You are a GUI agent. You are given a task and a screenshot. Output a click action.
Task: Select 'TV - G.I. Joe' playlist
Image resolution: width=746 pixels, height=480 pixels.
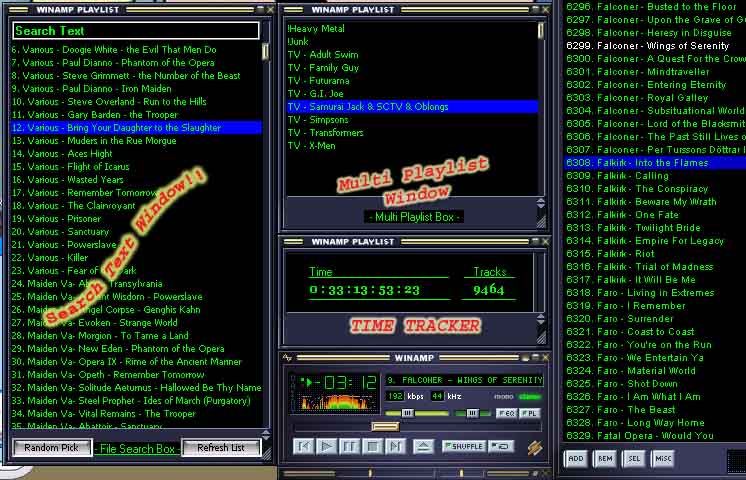tap(412, 94)
